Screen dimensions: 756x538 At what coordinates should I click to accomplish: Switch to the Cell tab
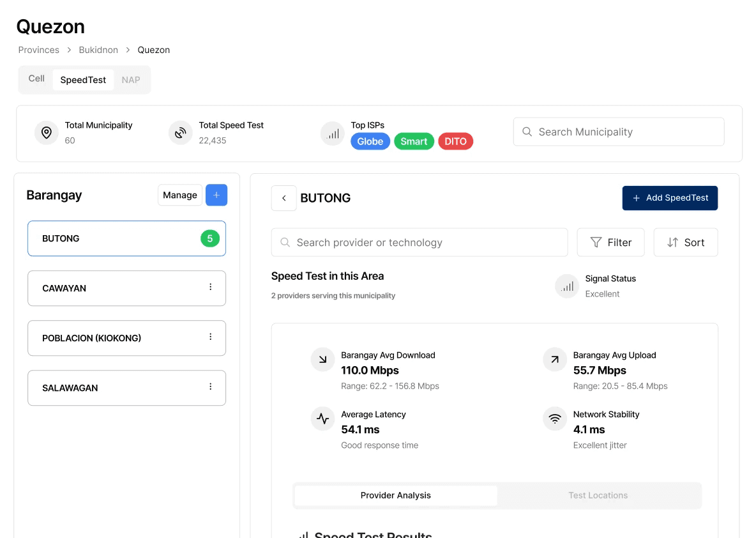pyautogui.click(x=36, y=79)
